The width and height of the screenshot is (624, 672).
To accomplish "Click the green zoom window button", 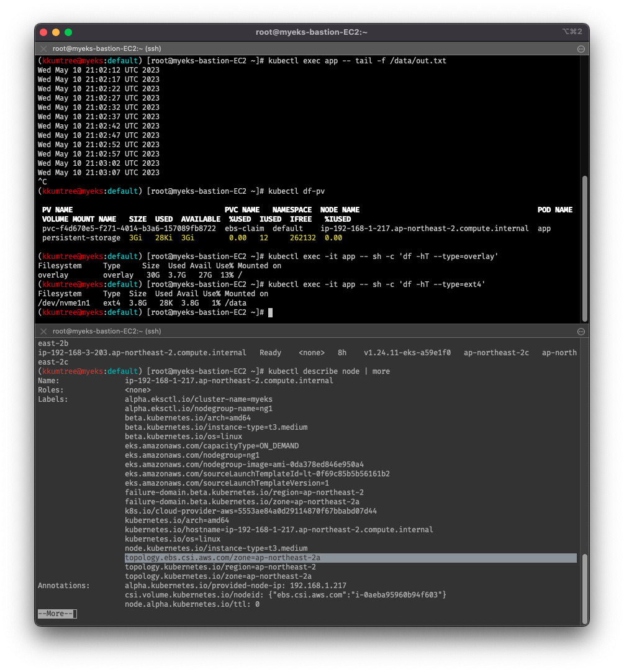I will (68, 32).
